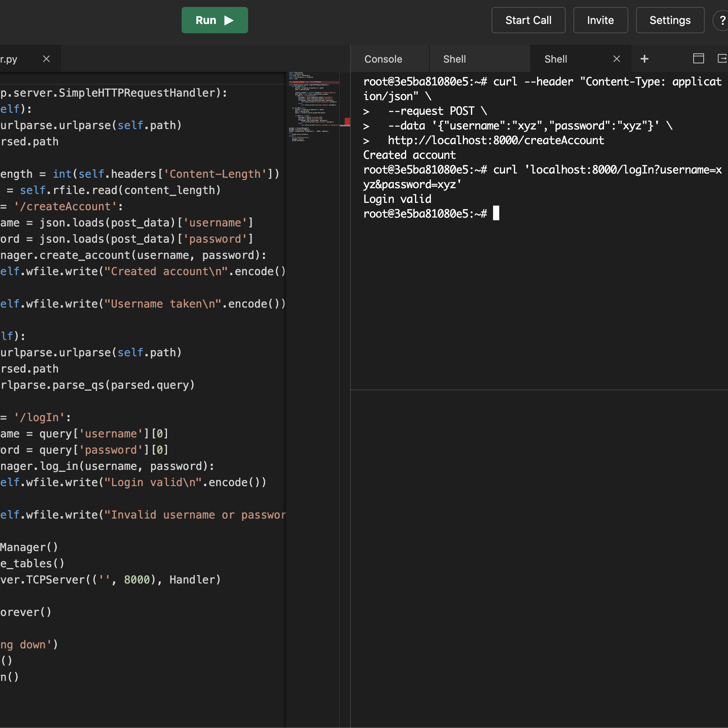Viewport: 728px width, 728px height.
Task: Click the pop-out arrow icon at right edge
Action: [x=722, y=58]
